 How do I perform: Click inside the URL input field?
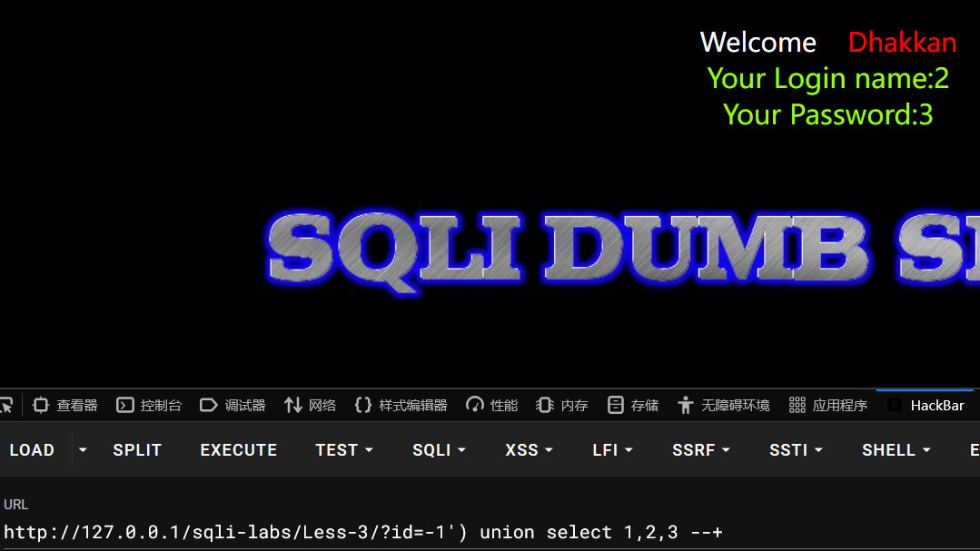363,532
